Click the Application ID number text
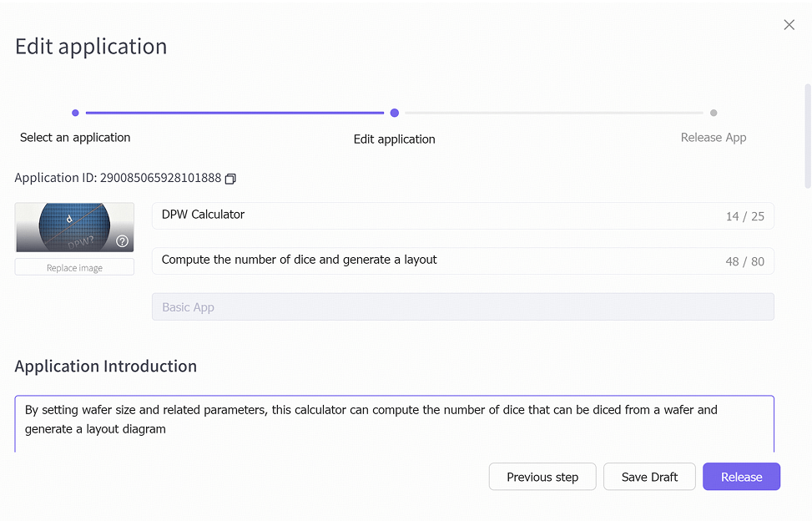Image resolution: width=812 pixels, height=521 pixels. pos(160,178)
